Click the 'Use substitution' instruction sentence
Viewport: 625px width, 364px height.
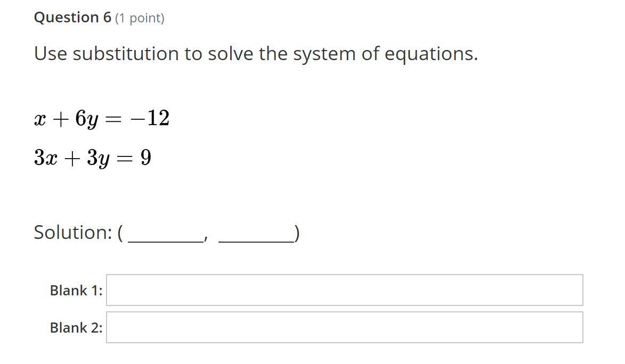(x=256, y=54)
